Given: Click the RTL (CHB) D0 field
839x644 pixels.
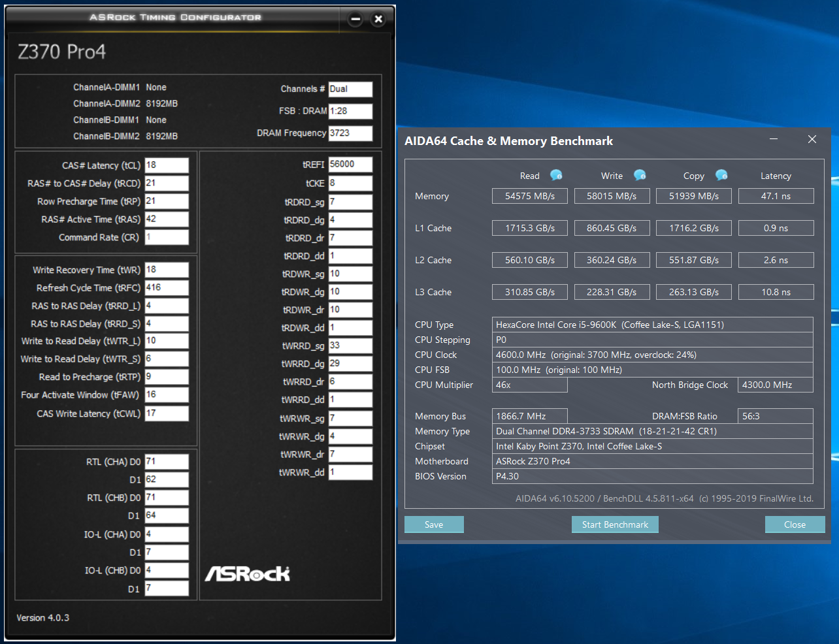Looking at the screenshot, I should click(x=167, y=498).
